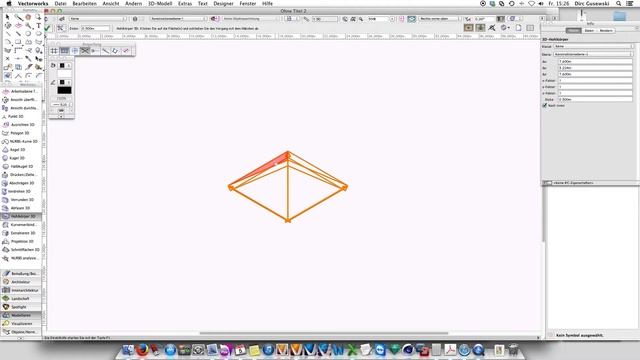This screenshot has width=640, height=360.
Task: Open the standard views dropdown in toolbar
Action: pos(440,19)
